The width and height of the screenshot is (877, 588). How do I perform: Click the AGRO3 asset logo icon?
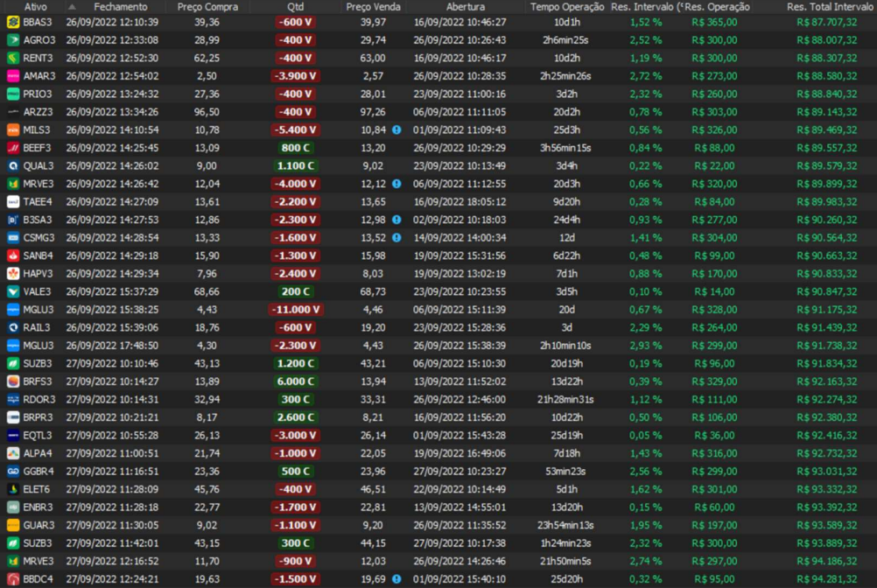tap(13, 39)
